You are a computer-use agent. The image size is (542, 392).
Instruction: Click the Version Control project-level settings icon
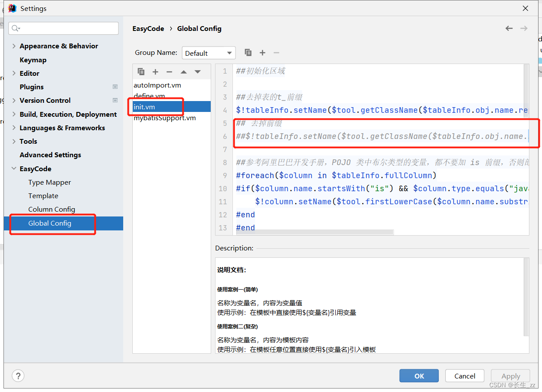pyautogui.click(x=115, y=100)
